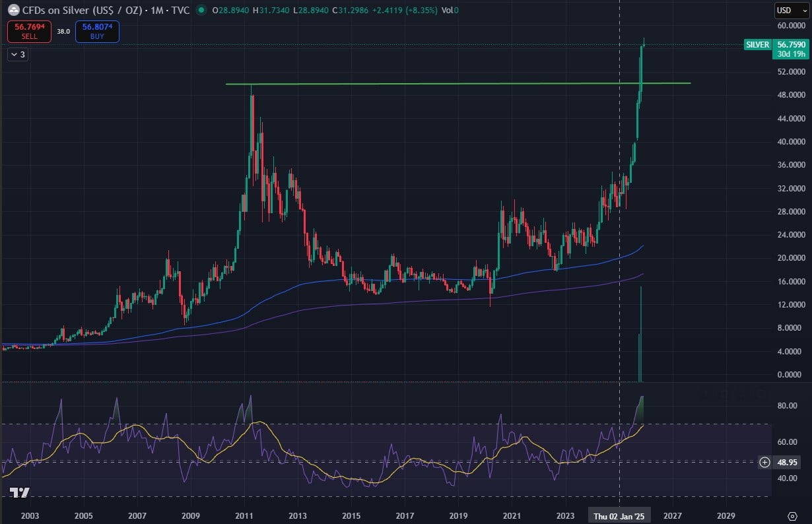This screenshot has width=812, height=524.
Task: Click the Thu 02 Jan '25 date marker
Action: pyautogui.click(x=619, y=515)
